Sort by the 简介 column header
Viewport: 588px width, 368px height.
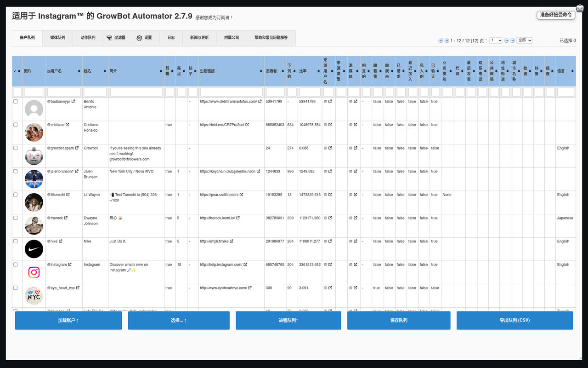[x=136, y=71]
